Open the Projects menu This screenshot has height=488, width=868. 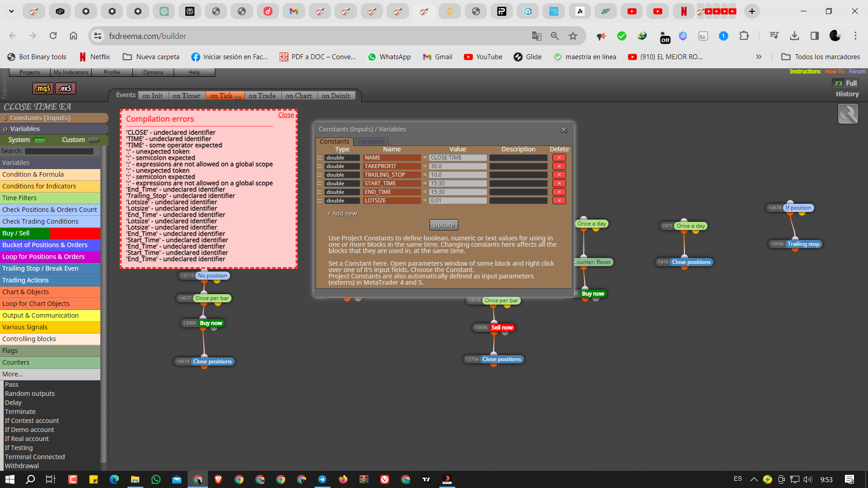30,72
